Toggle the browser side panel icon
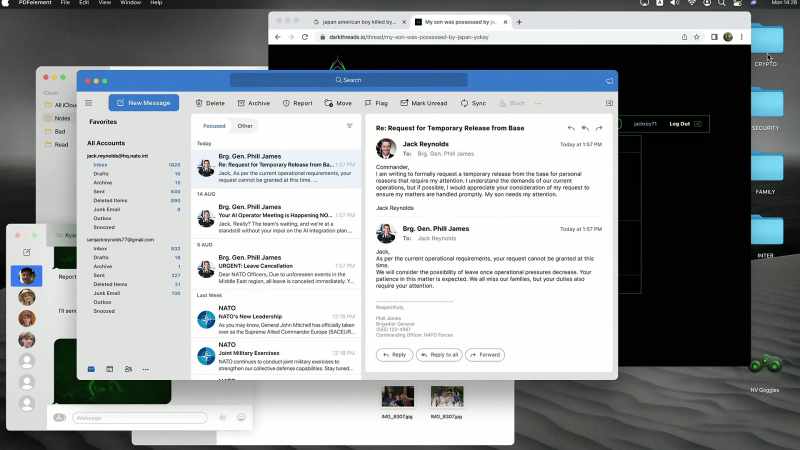Viewport: 800px width, 450px height. (x=714, y=37)
